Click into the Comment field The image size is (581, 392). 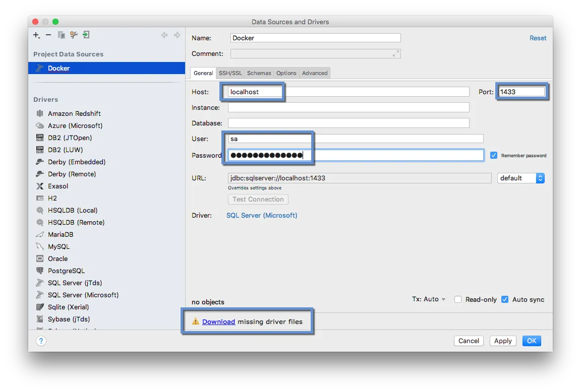tap(315, 54)
